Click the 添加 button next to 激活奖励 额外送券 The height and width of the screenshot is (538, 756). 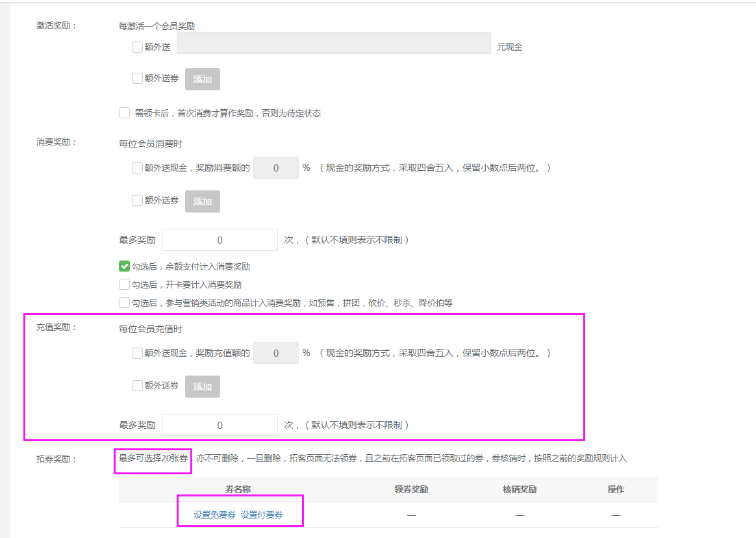(x=202, y=79)
